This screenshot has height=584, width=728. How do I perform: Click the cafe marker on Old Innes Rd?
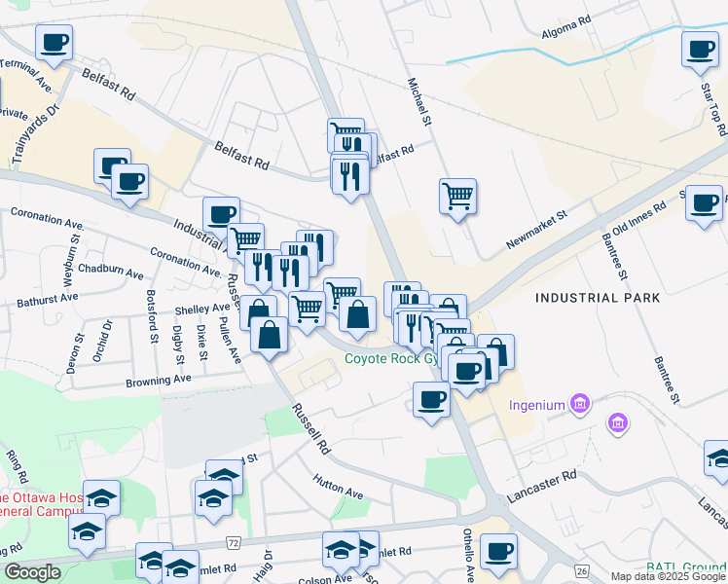coord(704,203)
